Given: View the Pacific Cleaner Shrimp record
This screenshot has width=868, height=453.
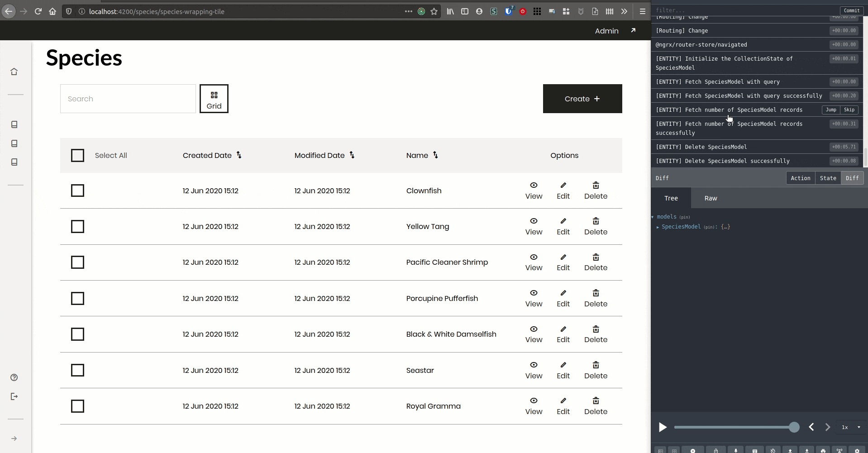Looking at the screenshot, I should (x=534, y=262).
